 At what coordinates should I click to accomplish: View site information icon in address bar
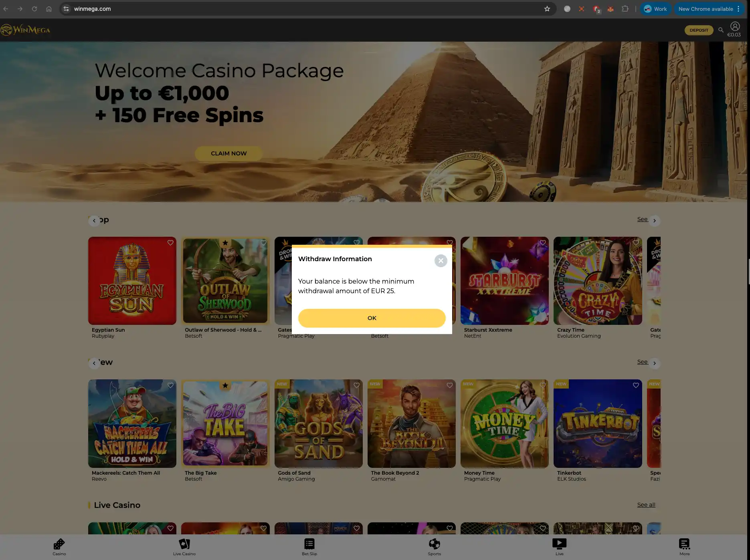66,9
